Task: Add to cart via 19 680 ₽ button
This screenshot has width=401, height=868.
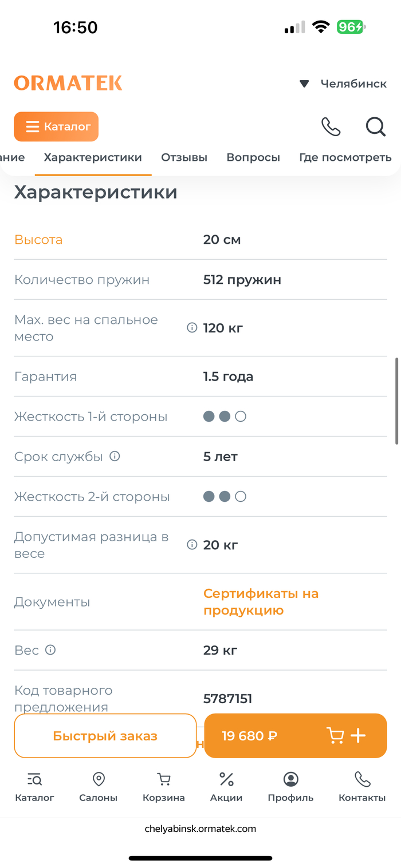Action: click(295, 736)
